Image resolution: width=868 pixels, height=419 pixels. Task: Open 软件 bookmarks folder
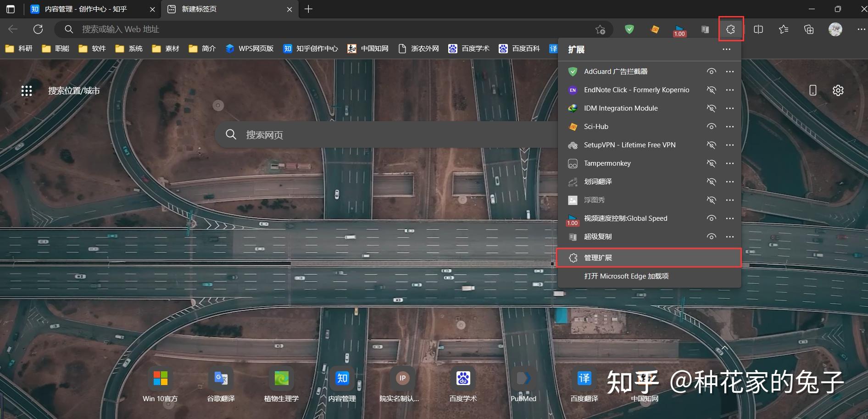click(x=92, y=49)
